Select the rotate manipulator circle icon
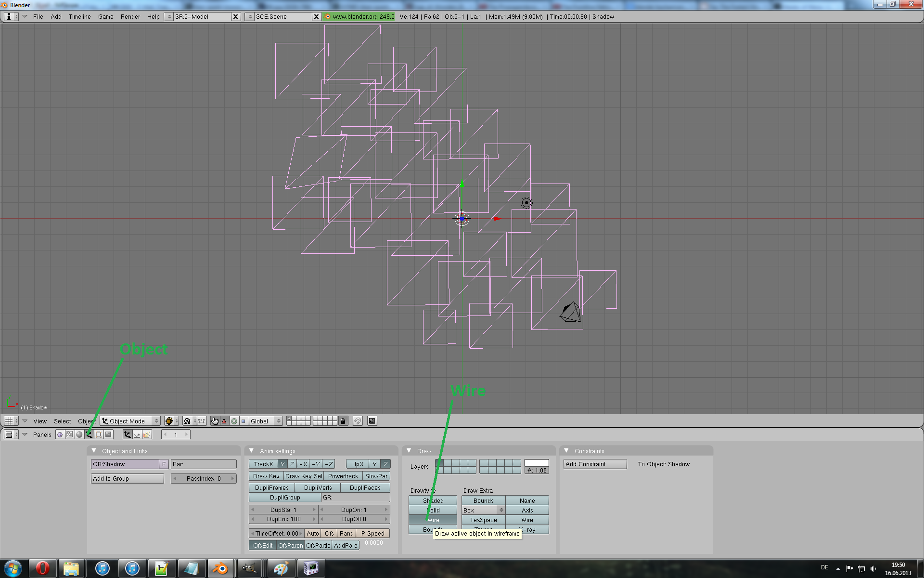Image resolution: width=924 pixels, height=578 pixels. point(234,421)
